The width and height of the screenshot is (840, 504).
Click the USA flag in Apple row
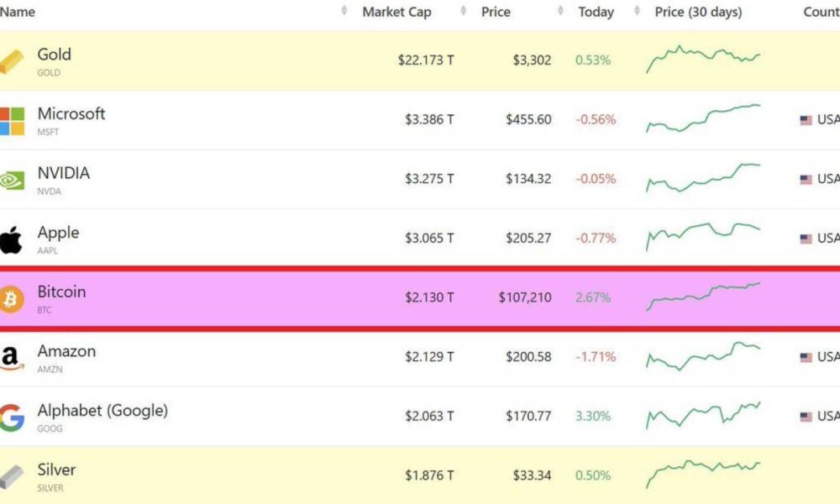point(806,239)
